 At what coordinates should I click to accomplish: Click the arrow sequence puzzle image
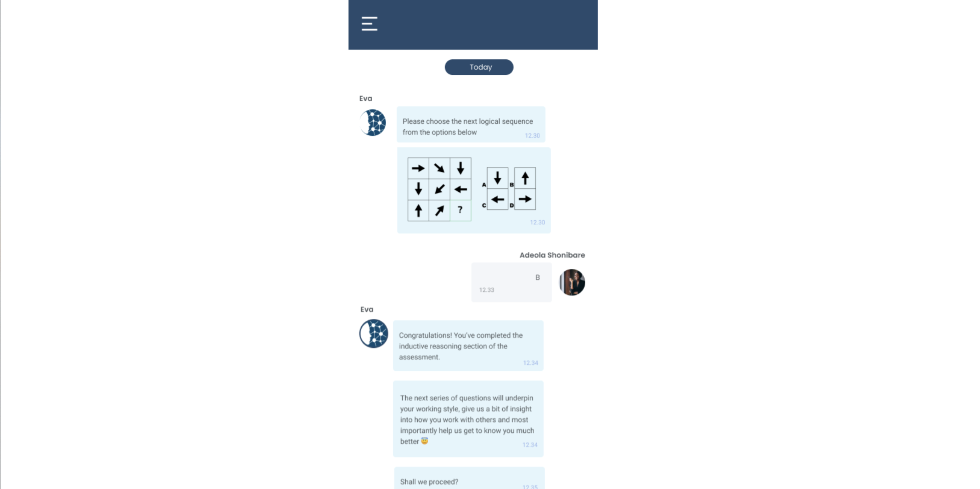click(x=472, y=188)
